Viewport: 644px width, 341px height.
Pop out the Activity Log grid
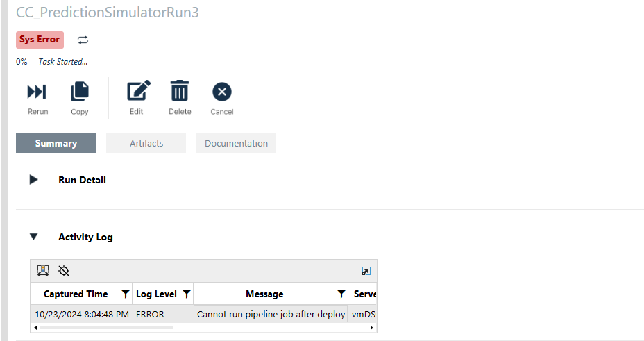(366, 271)
